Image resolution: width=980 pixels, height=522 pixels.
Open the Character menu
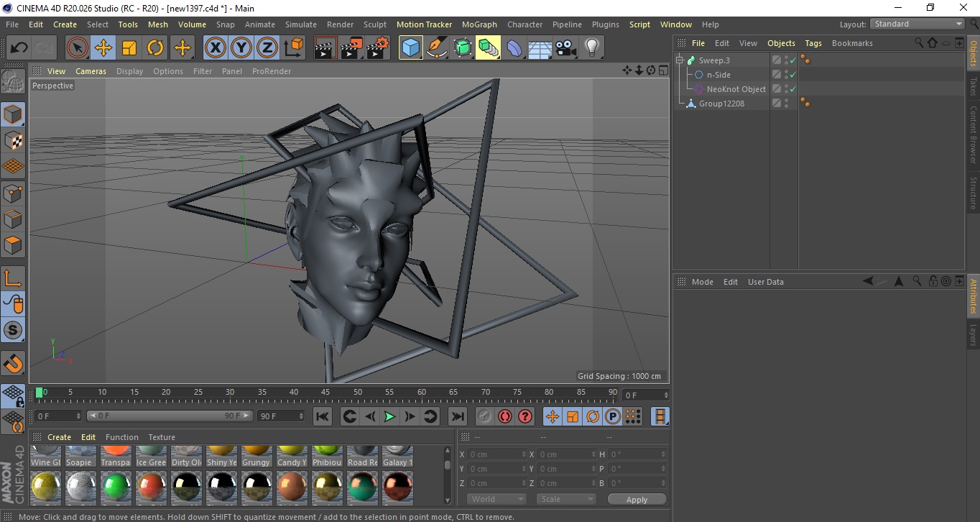pyautogui.click(x=525, y=24)
